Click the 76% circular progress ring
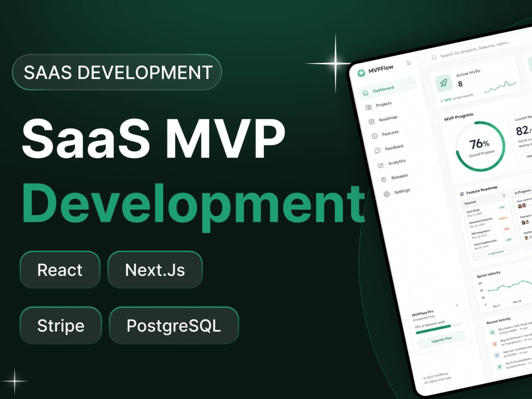 click(x=480, y=146)
